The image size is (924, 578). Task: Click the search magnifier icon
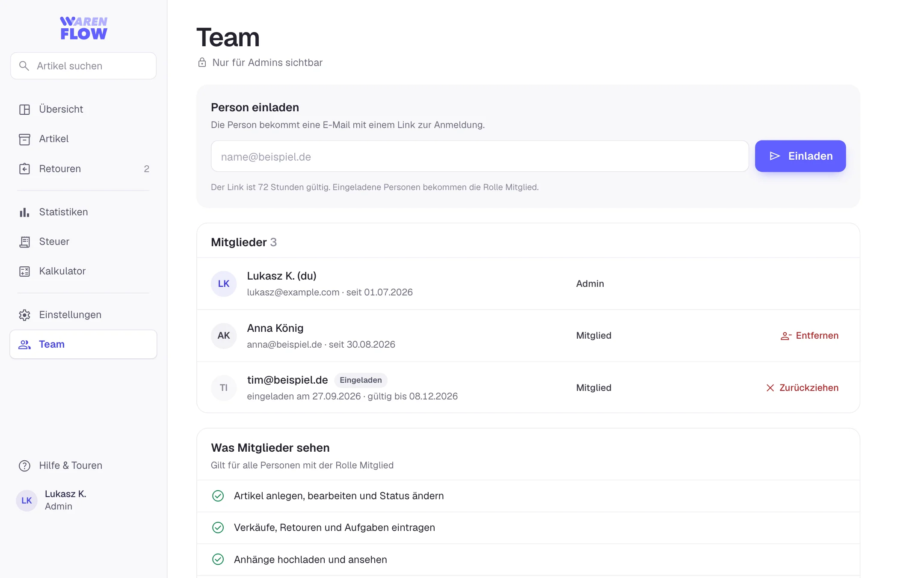pyautogui.click(x=24, y=66)
